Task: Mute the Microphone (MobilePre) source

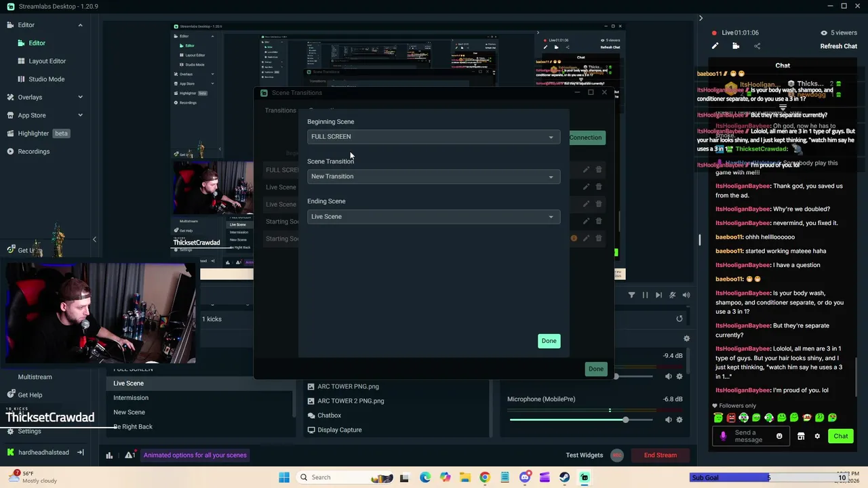Action: 668,420
